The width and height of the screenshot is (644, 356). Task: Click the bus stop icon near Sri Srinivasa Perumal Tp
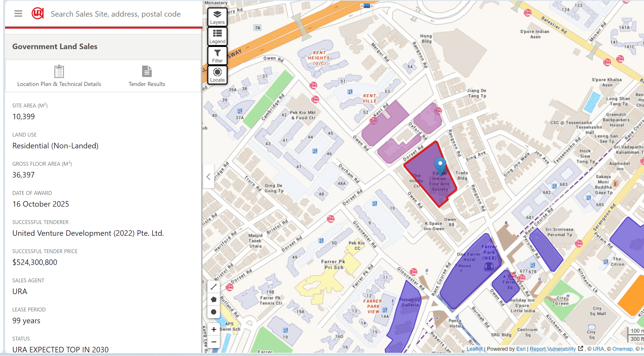pyautogui.click(x=578, y=243)
